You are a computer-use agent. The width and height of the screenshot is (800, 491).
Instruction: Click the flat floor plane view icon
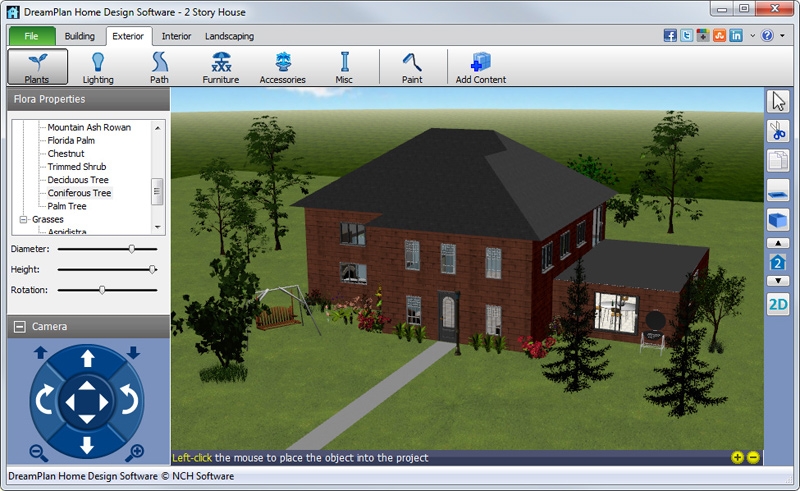pos(778,190)
